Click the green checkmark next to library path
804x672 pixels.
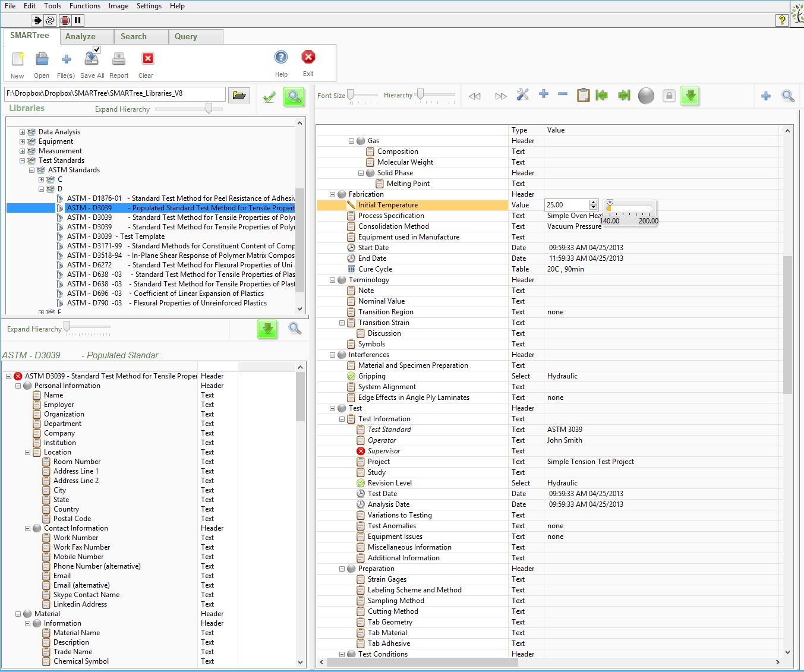(x=269, y=96)
